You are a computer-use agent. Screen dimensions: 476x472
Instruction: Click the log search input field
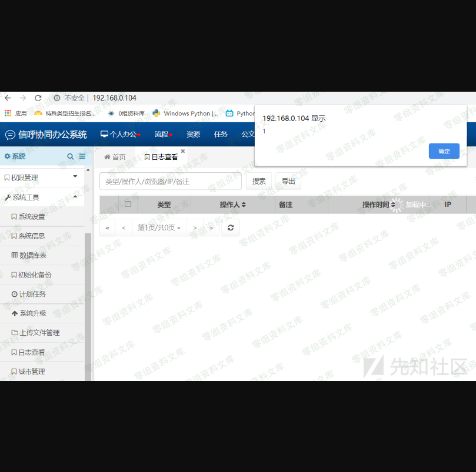170,182
